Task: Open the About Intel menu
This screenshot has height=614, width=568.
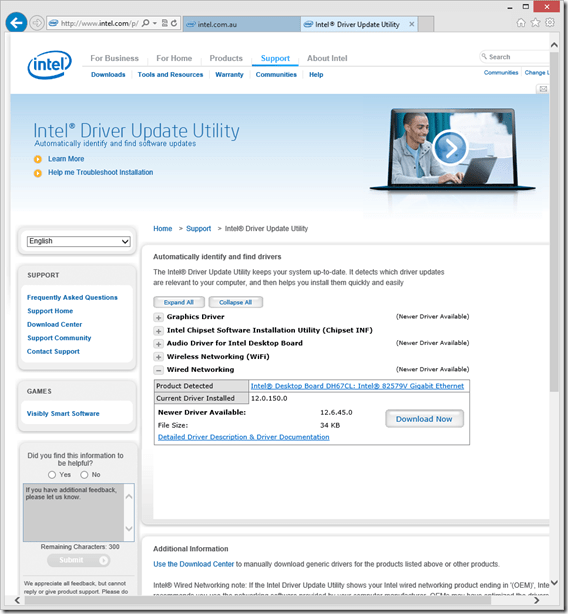Action: pos(327,58)
